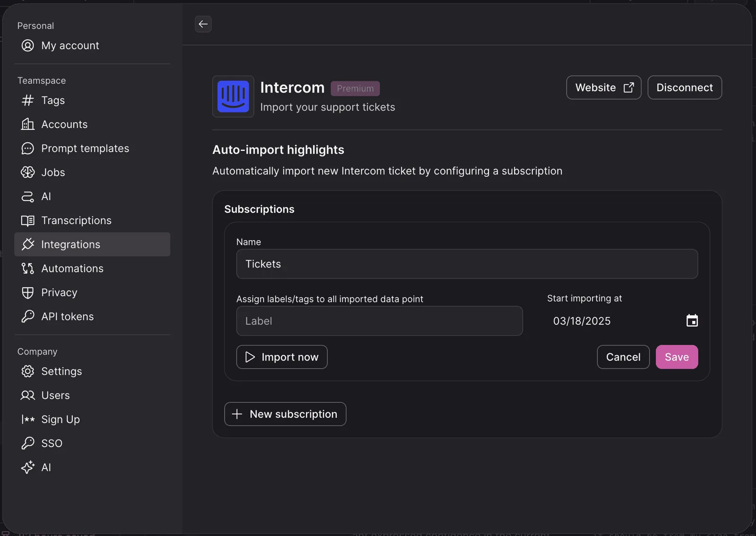
Task: Click the Tags hash icon
Action: pos(28,100)
